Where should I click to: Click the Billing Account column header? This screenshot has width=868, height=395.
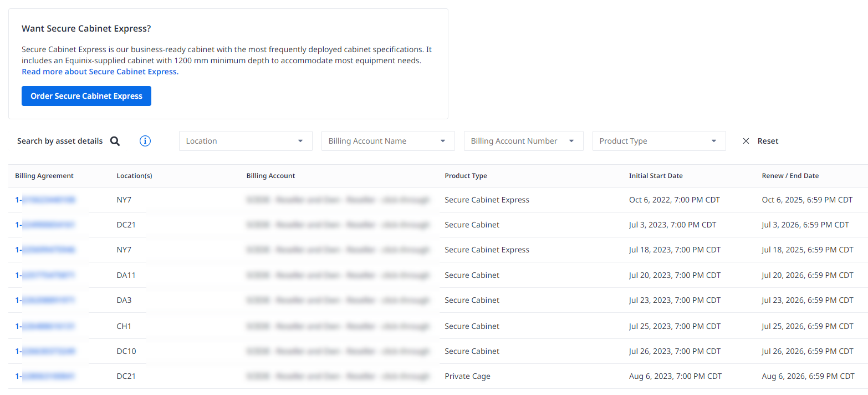(271, 176)
